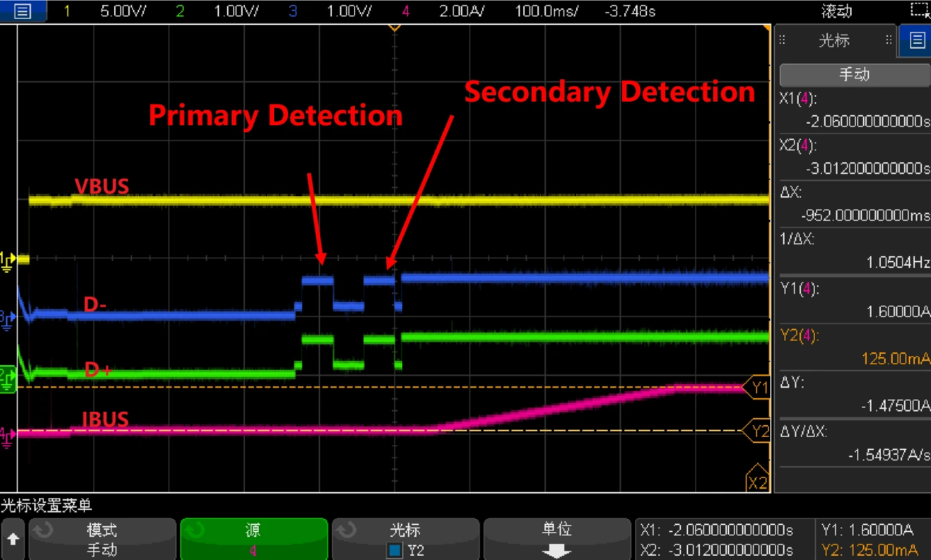Click the Y2 cursor marker
Screen dimensions: 931x560
point(758,431)
